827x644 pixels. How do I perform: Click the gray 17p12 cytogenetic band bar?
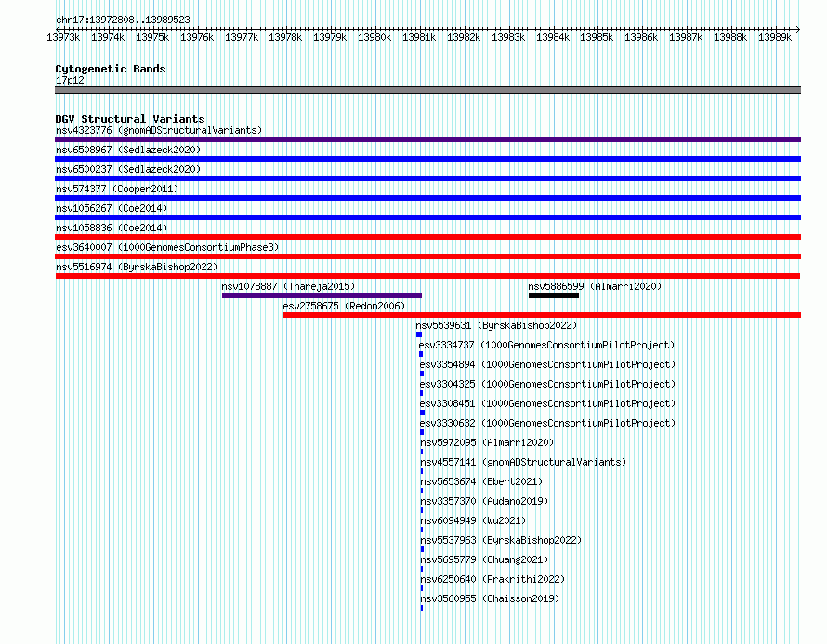(427, 90)
